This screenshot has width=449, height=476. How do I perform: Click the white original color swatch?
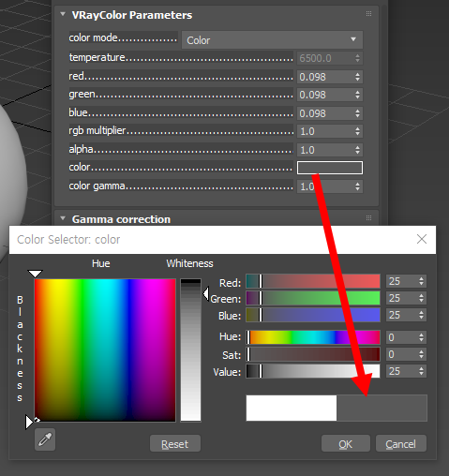pyautogui.click(x=292, y=408)
